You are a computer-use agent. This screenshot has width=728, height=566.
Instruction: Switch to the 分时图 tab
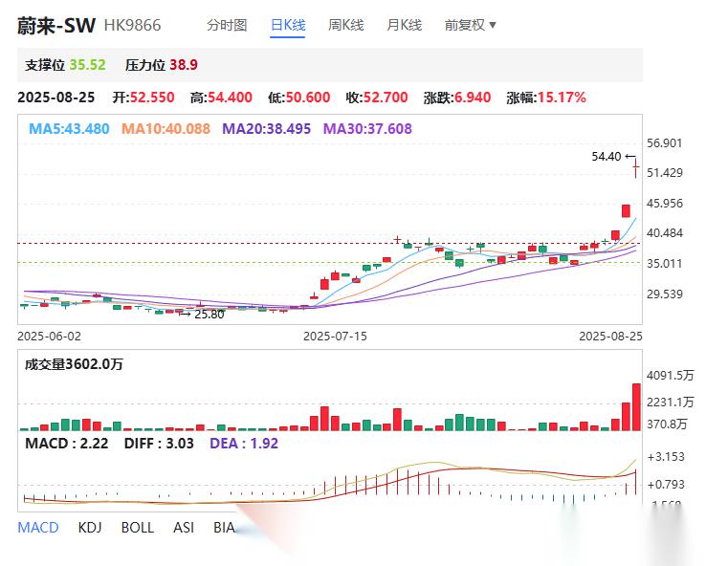coord(227,25)
